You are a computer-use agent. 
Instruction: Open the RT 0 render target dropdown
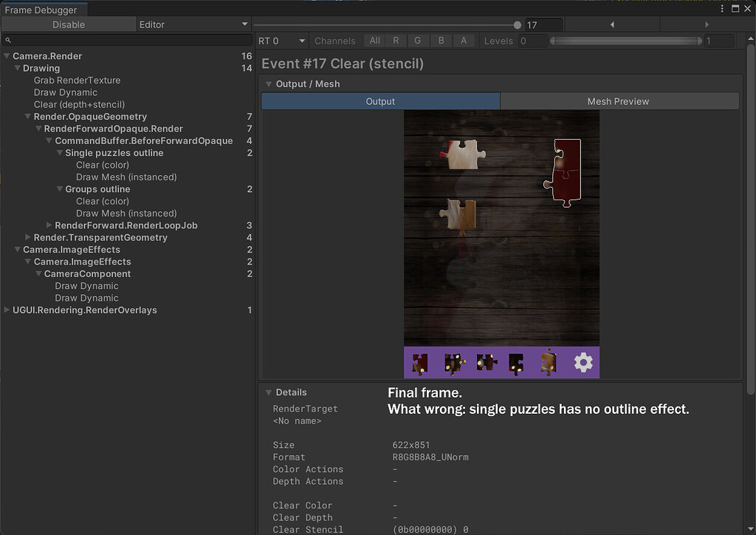click(281, 41)
